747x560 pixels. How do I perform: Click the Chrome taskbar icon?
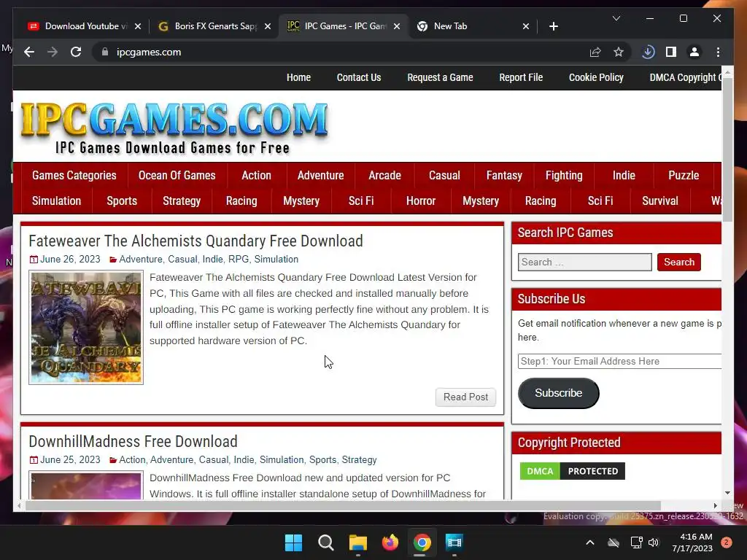click(422, 542)
